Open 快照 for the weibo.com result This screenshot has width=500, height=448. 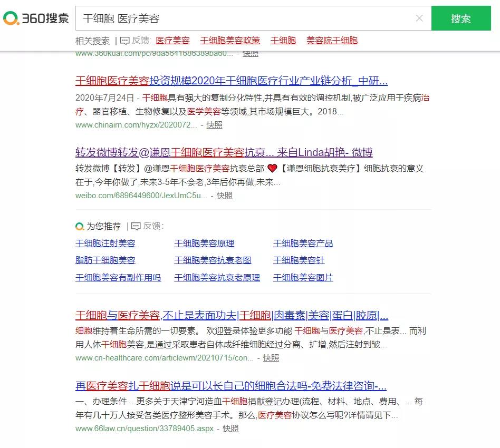pos(225,196)
